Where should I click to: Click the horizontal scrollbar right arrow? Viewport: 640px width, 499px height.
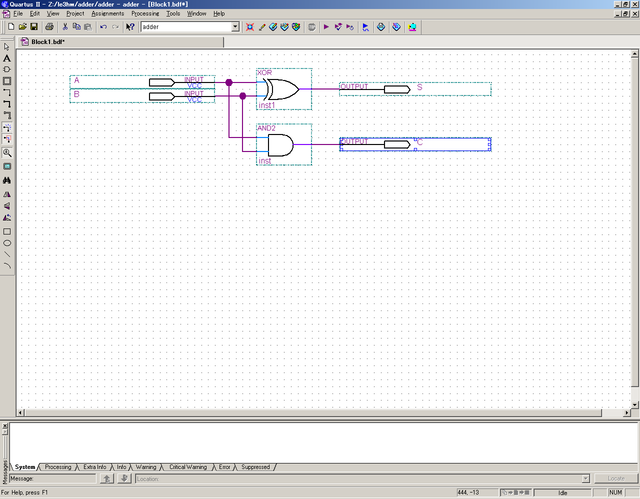click(626, 413)
